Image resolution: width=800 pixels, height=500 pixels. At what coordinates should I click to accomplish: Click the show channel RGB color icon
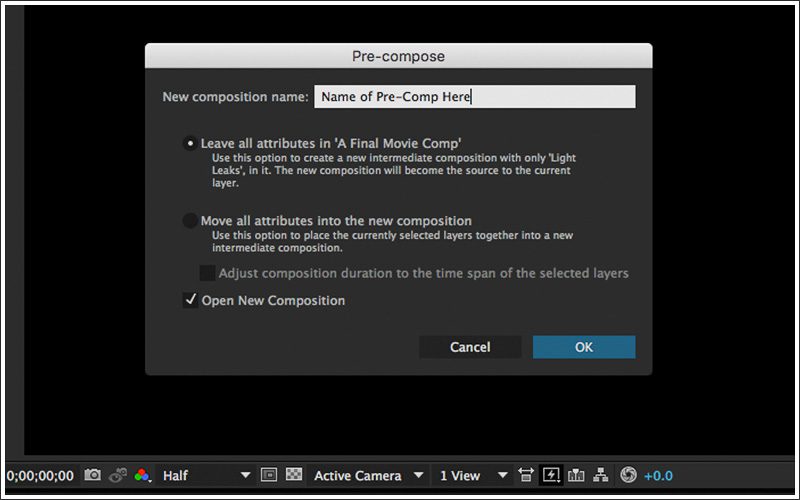click(143, 476)
